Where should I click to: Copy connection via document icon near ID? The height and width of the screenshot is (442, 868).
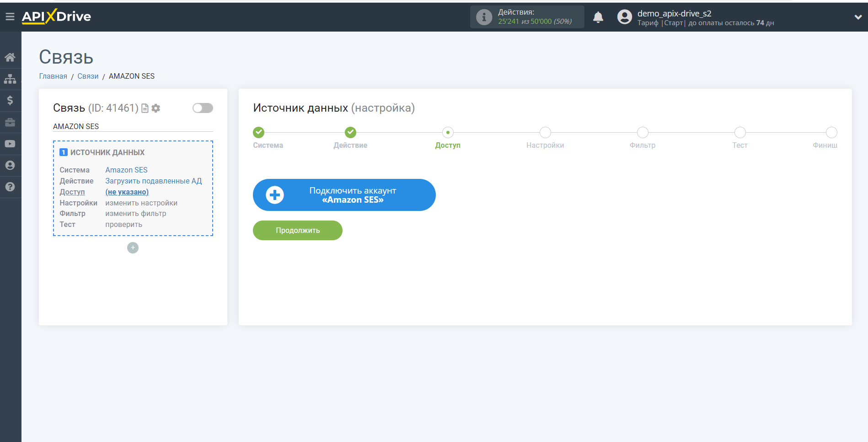tap(145, 108)
